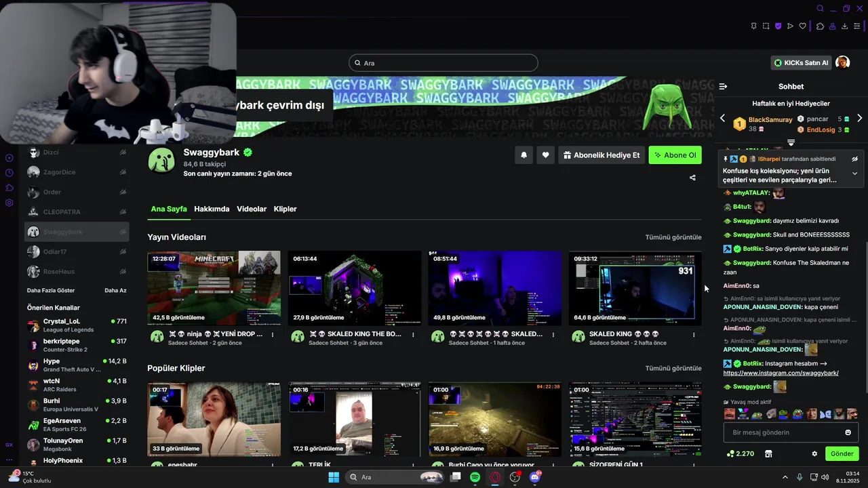Switch to the Klipler tab
The image size is (868, 488).
point(285,209)
